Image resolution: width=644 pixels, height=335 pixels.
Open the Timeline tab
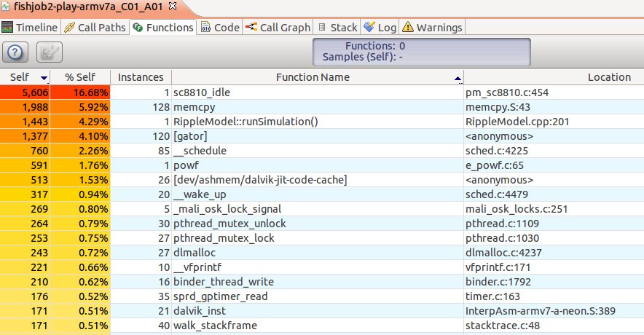point(30,28)
